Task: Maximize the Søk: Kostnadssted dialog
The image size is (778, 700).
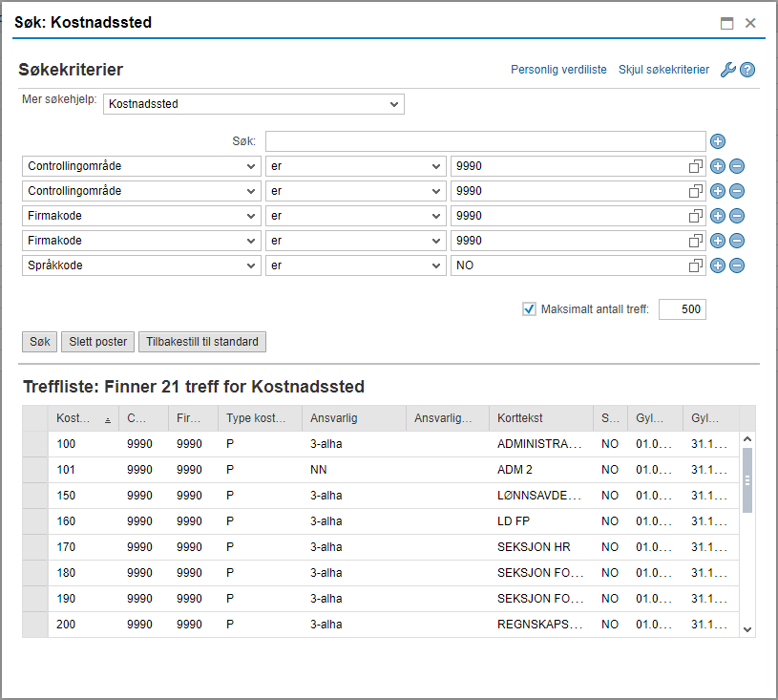Action: [726, 23]
